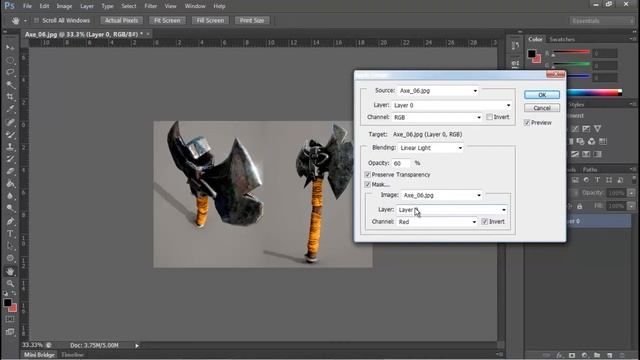This screenshot has width=640, height=360.
Task: Open the Filter menu
Action: [151, 6]
